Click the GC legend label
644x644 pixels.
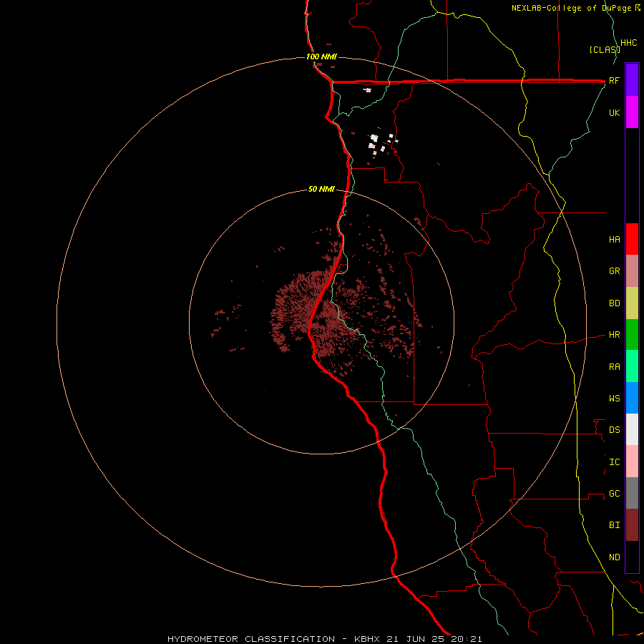[615, 493]
